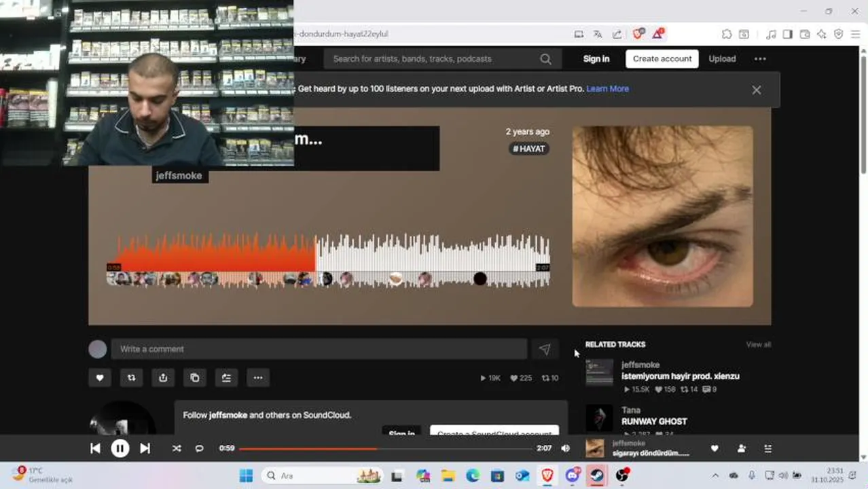The image size is (868, 489).
Task: Open Steam from taskbar
Action: pos(597,475)
